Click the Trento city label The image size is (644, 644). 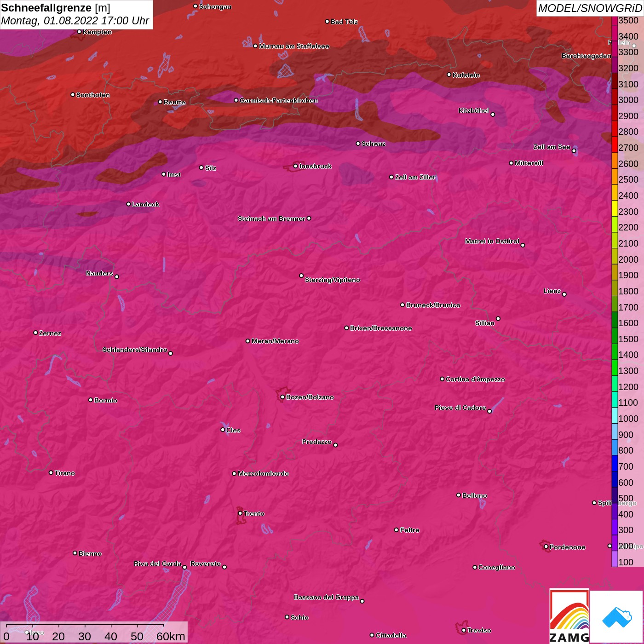(254, 513)
